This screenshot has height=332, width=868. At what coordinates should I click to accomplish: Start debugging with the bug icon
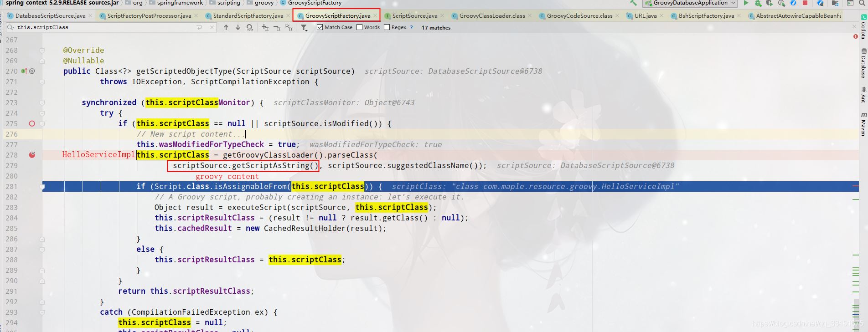coord(758,3)
